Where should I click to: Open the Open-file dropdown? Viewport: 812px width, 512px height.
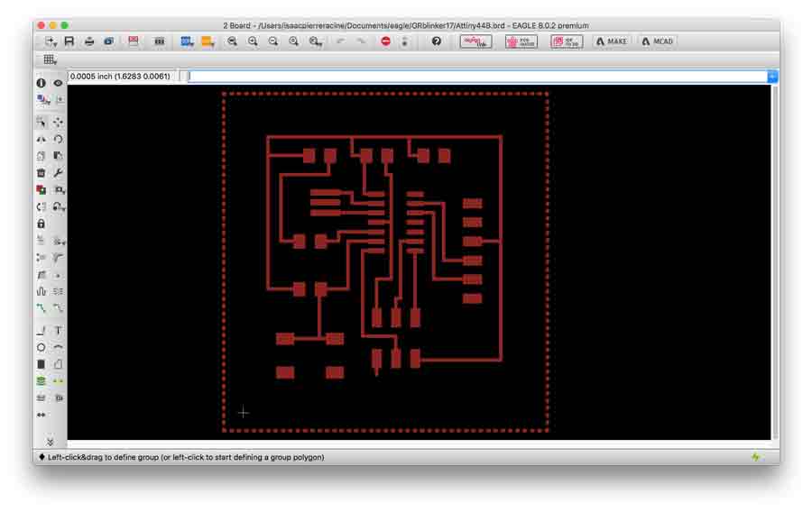click(x=51, y=41)
